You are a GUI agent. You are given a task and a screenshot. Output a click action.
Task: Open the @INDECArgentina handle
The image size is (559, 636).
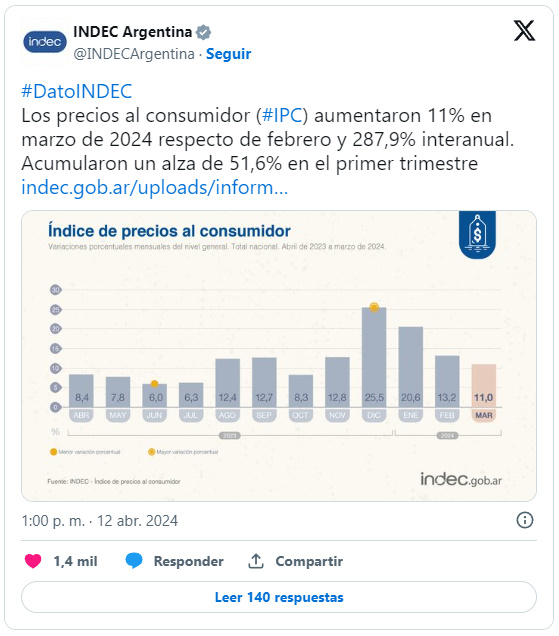point(134,54)
